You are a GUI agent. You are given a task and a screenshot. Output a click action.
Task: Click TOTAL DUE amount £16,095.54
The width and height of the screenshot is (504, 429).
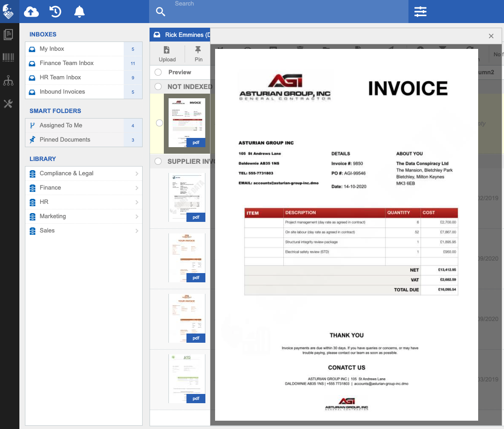pyautogui.click(x=447, y=290)
